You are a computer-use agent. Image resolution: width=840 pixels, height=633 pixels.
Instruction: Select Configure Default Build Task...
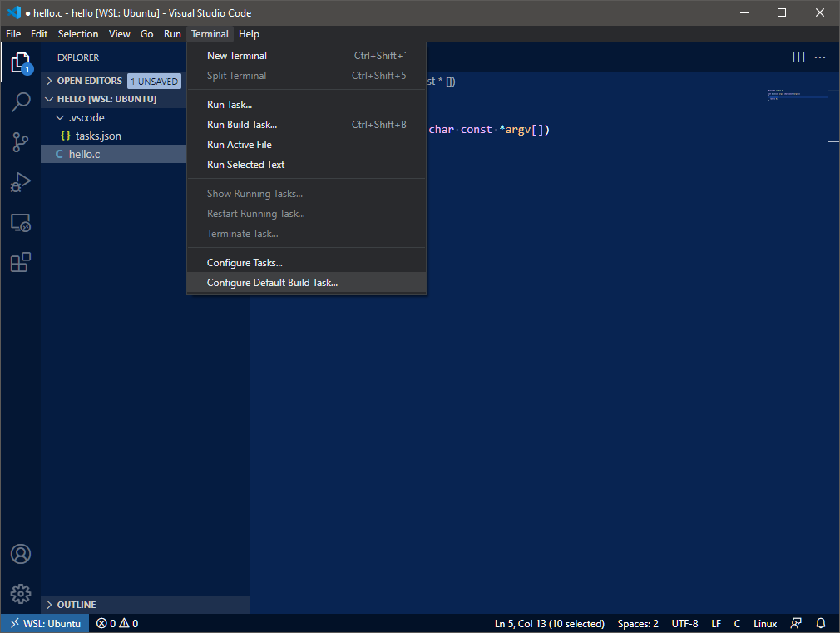point(306,283)
